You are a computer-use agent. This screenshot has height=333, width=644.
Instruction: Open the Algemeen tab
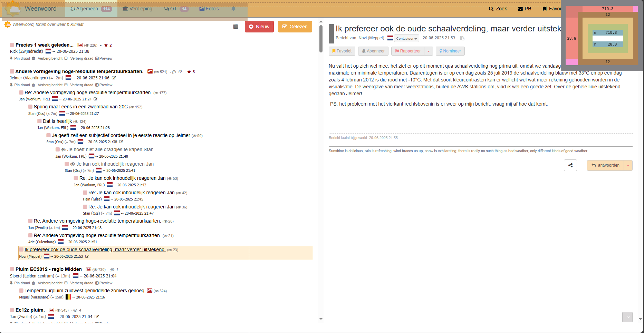pyautogui.click(x=91, y=9)
